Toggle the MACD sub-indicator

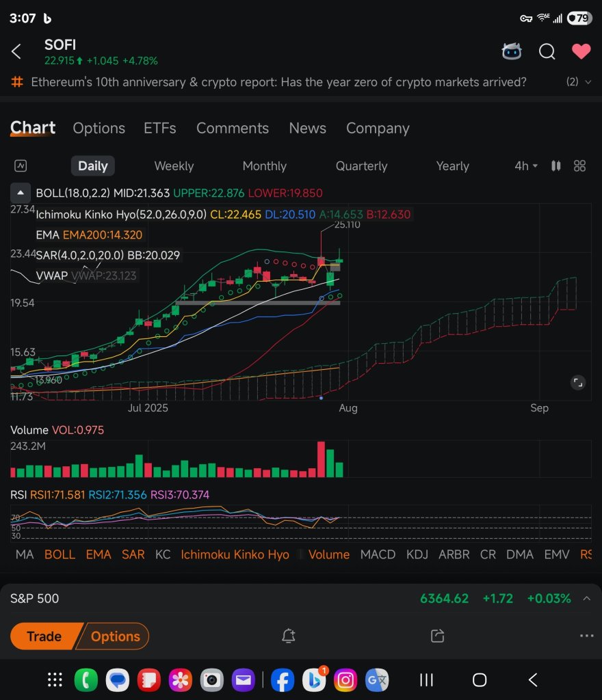(378, 554)
